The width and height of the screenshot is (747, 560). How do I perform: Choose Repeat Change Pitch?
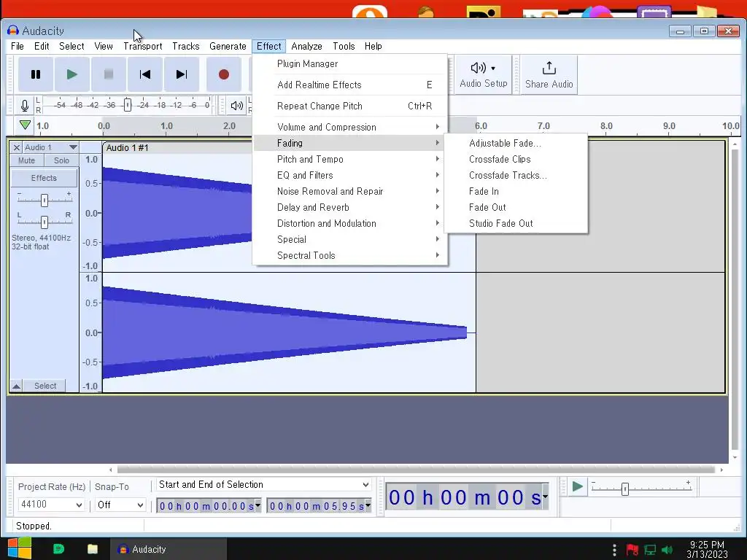coord(350,106)
